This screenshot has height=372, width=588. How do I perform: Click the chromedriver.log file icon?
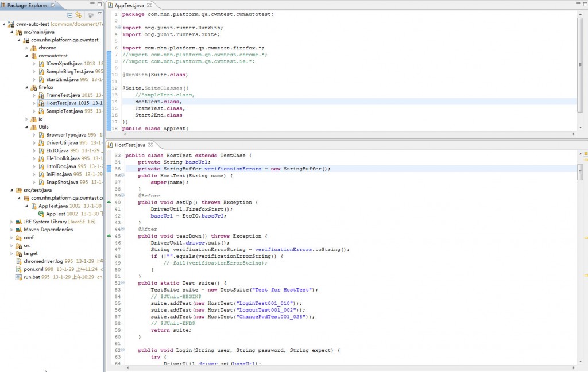(19, 261)
